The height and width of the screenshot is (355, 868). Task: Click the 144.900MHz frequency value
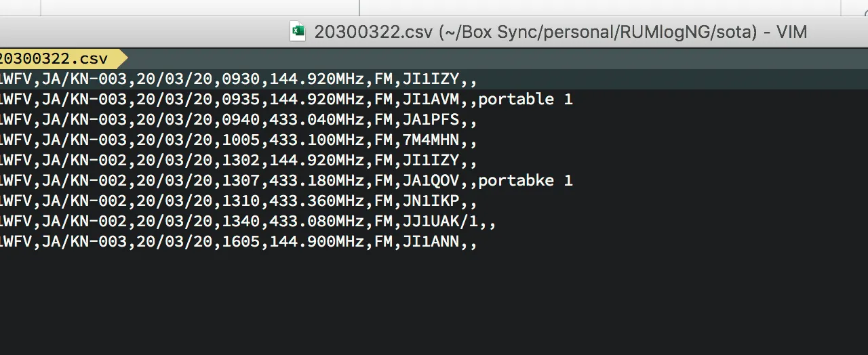[x=317, y=242]
